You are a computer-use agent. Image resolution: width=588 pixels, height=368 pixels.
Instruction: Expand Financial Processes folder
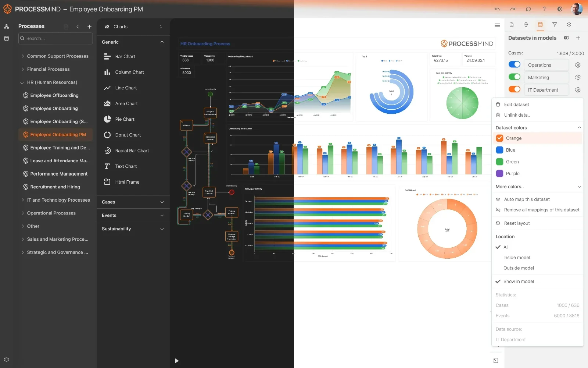[x=23, y=69]
